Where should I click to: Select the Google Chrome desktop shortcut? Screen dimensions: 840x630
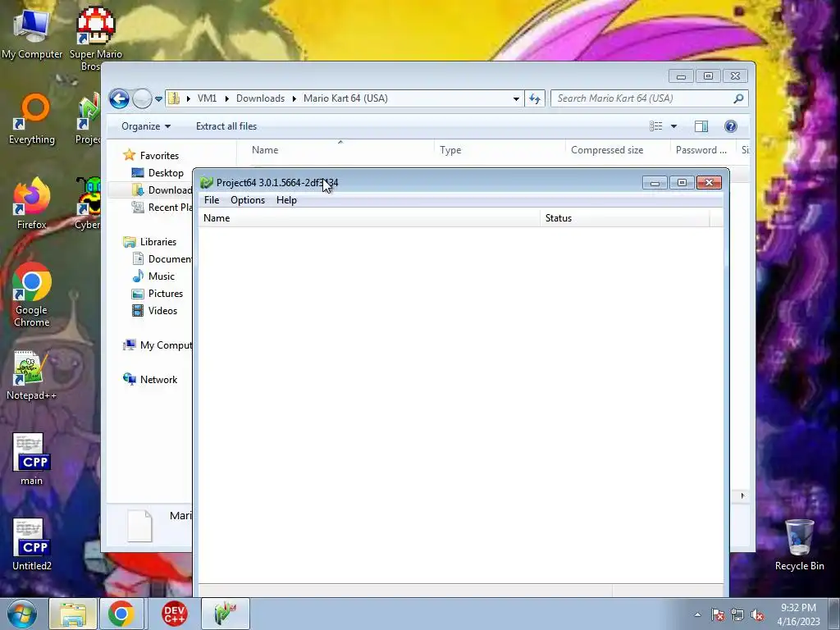tap(32, 294)
